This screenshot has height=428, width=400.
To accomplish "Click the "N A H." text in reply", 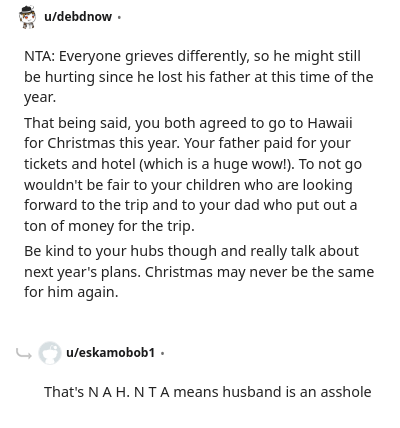I will pos(109,392).
